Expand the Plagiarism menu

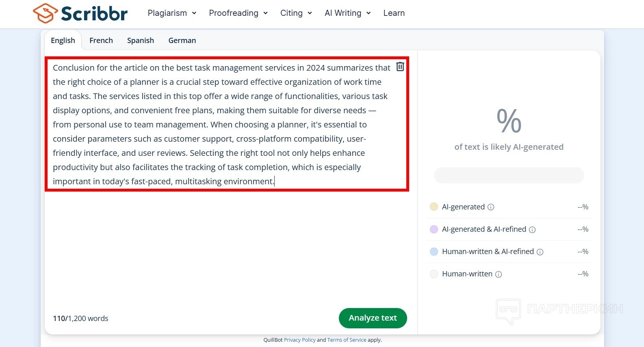click(172, 13)
